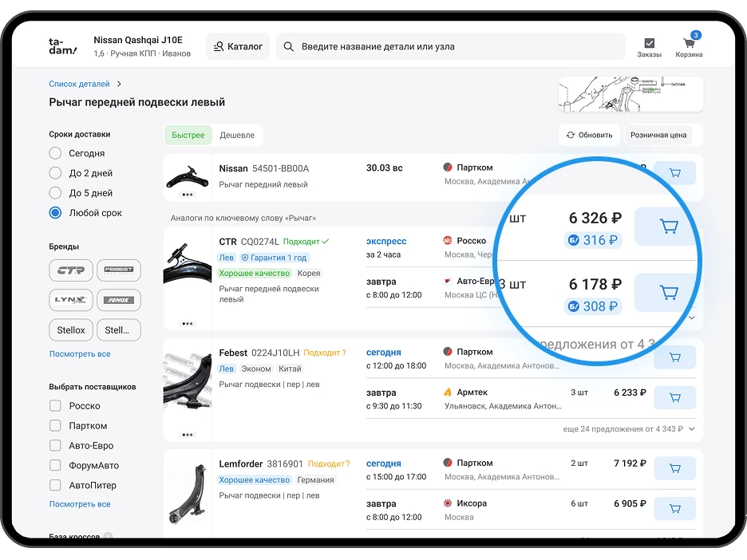Open the Lemforder part image

(x=188, y=494)
